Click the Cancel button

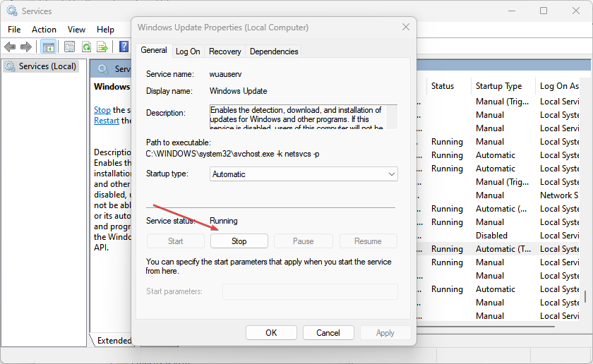click(328, 333)
